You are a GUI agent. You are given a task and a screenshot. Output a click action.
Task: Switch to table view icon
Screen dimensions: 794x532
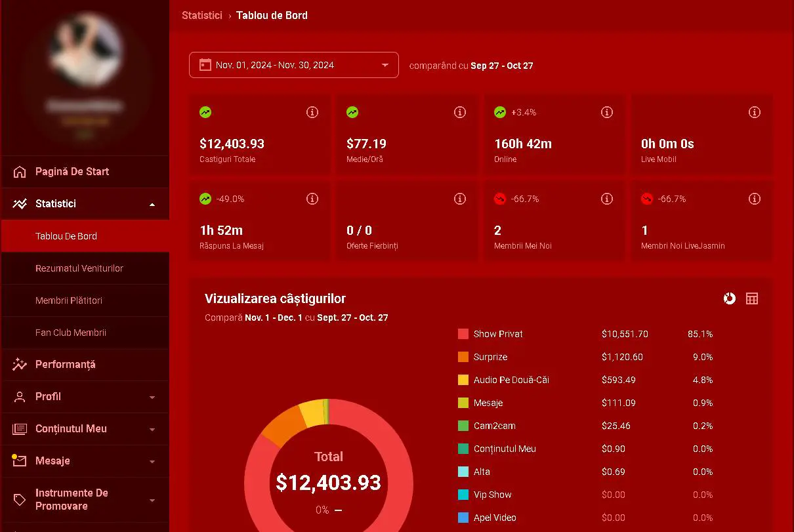[x=752, y=298]
